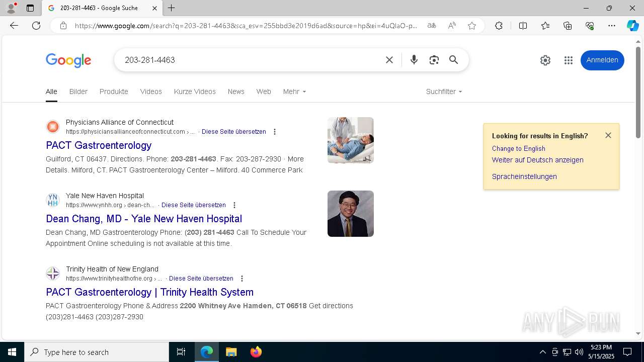Open more options for Physicians Alliance result
Image resolution: width=644 pixels, height=362 pixels.
tap(275, 132)
